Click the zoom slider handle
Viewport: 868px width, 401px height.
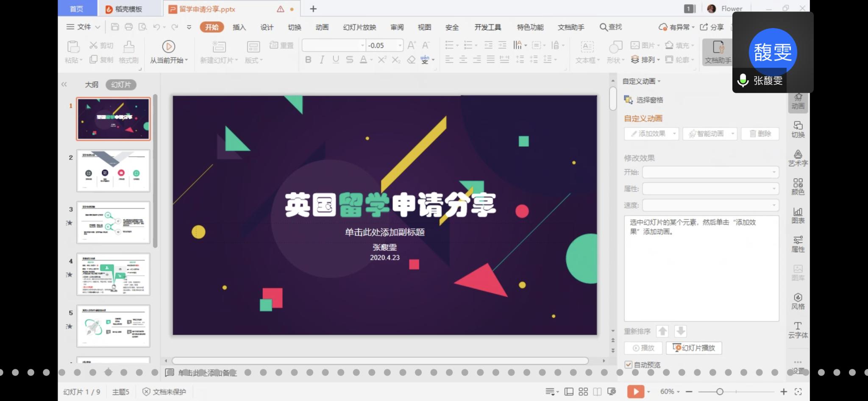tap(720, 392)
